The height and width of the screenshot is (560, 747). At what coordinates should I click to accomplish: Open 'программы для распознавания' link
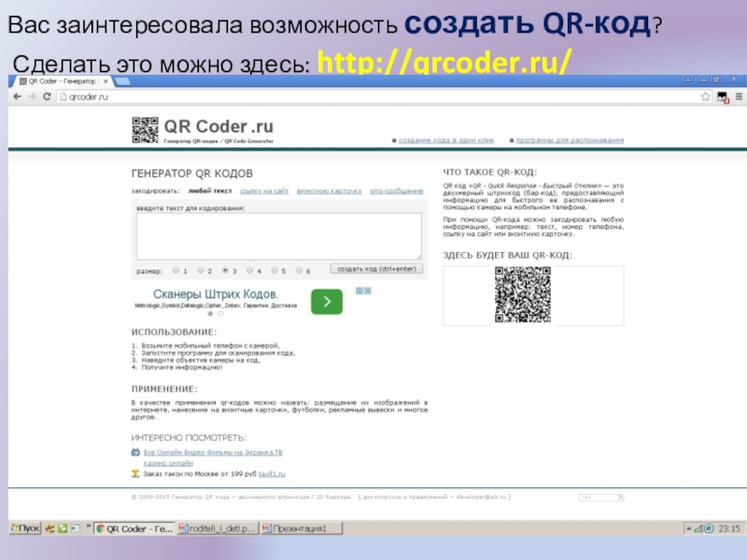tap(570, 140)
